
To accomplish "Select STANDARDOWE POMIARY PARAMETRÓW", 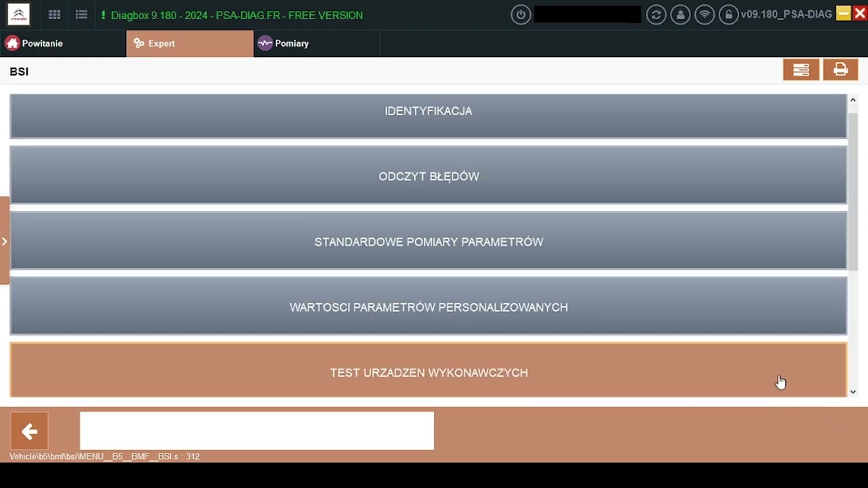I will [x=428, y=241].
